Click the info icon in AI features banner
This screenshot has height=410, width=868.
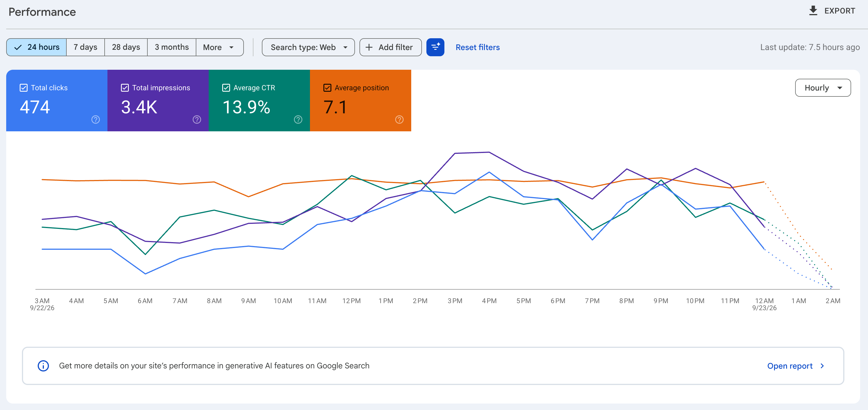(43, 366)
